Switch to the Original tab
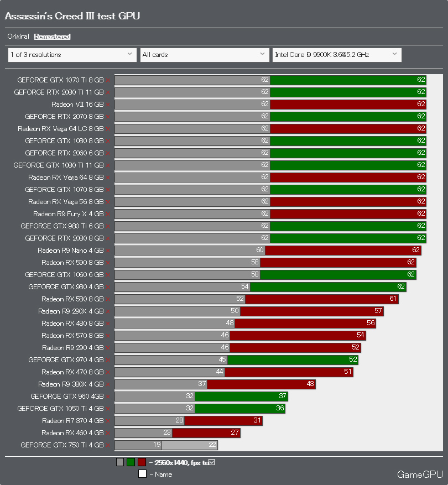Screen dimensions: 448x485 click(x=18, y=36)
